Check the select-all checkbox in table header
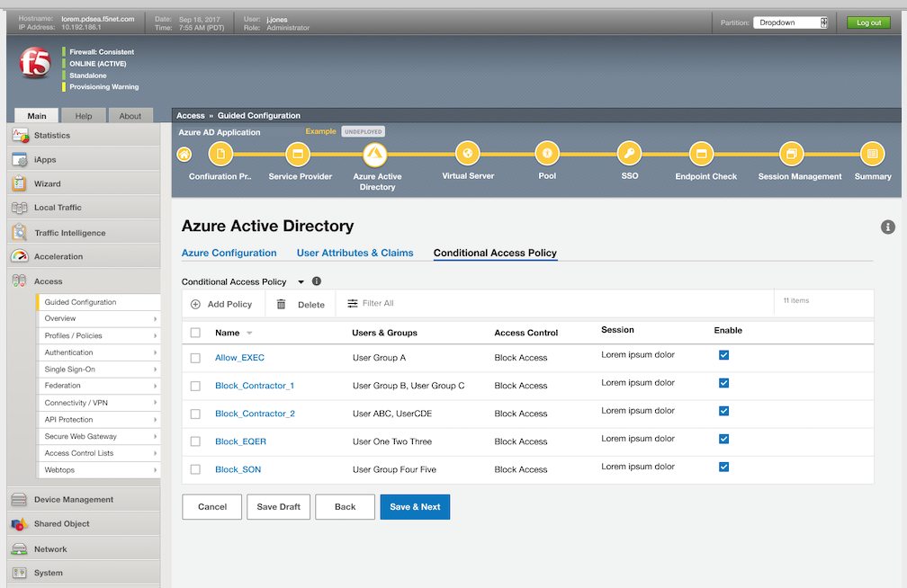907x588 pixels. pos(195,333)
